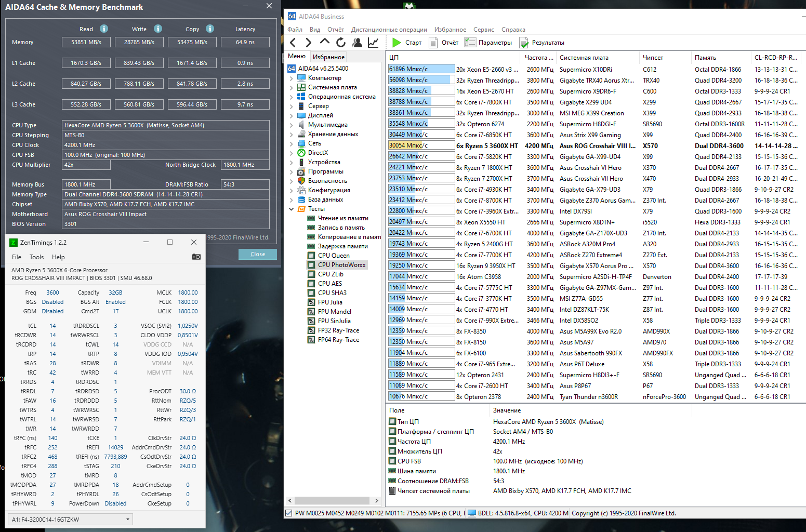Take a ZenTimings screenshot with camera icon
This screenshot has height=532, width=806.
pyautogui.click(x=196, y=257)
